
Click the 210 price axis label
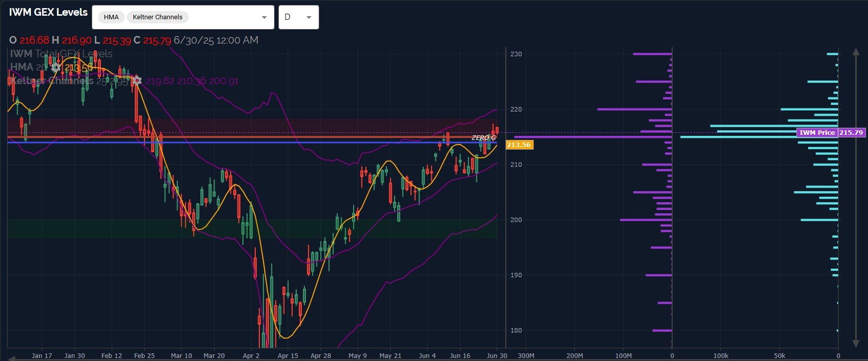[x=516, y=164]
